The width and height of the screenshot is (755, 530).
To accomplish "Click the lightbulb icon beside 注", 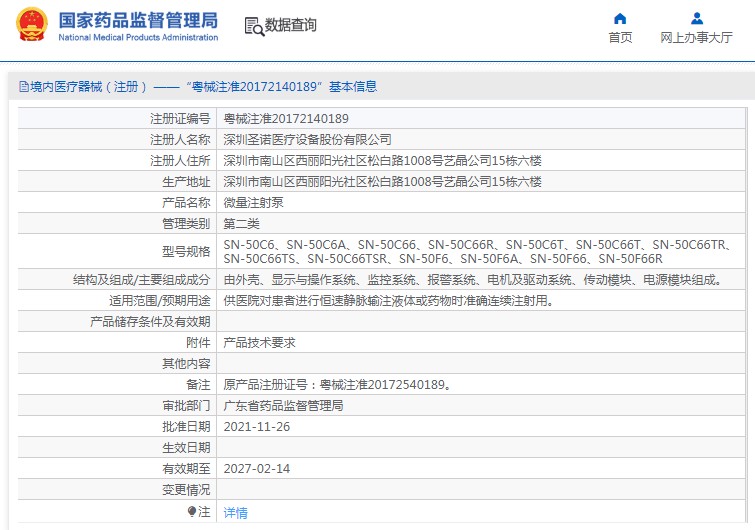I will tap(192, 511).
